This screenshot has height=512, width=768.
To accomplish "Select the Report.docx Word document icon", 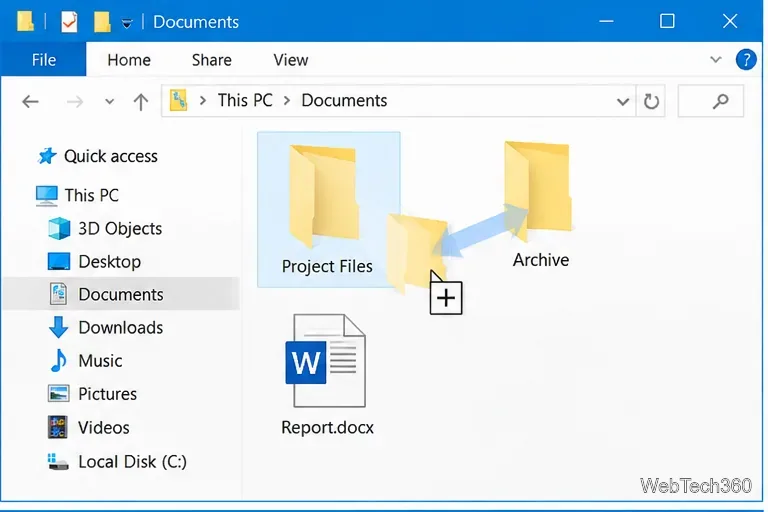I will pyautogui.click(x=325, y=361).
